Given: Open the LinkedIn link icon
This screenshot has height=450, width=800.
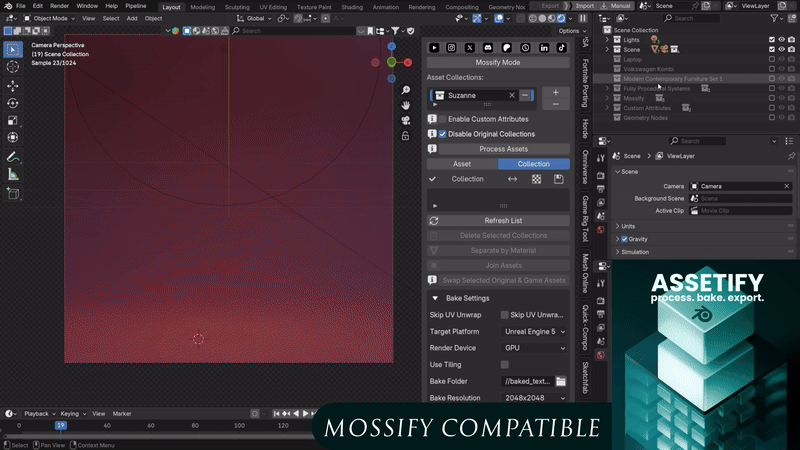Looking at the screenshot, I should (x=544, y=47).
